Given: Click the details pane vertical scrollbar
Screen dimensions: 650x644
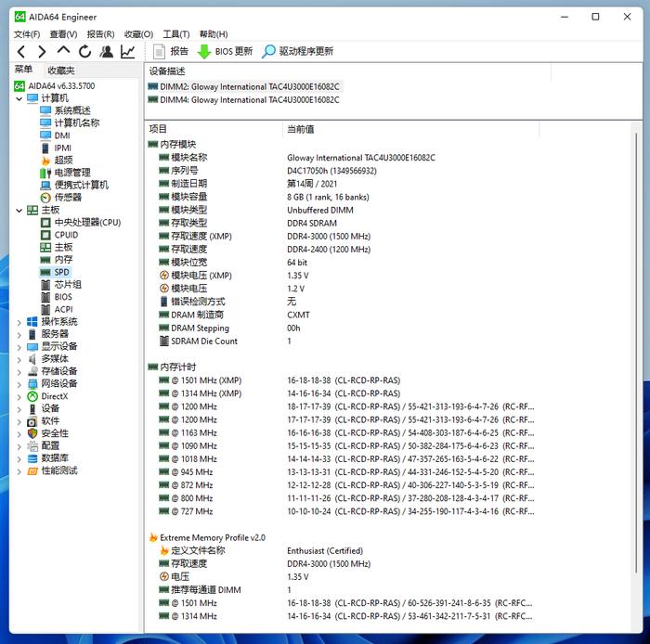Looking at the screenshot, I should coord(635,353).
